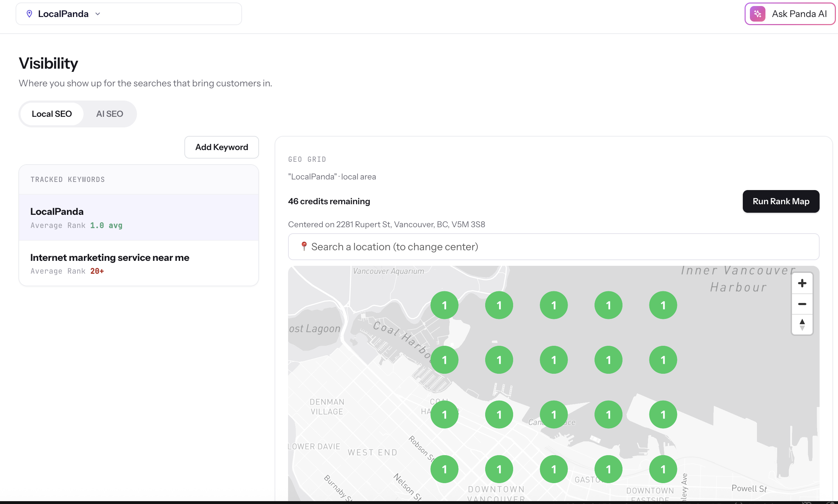This screenshot has height=504, width=838.
Task: Click the GEO GRID label
Action: [307, 159]
